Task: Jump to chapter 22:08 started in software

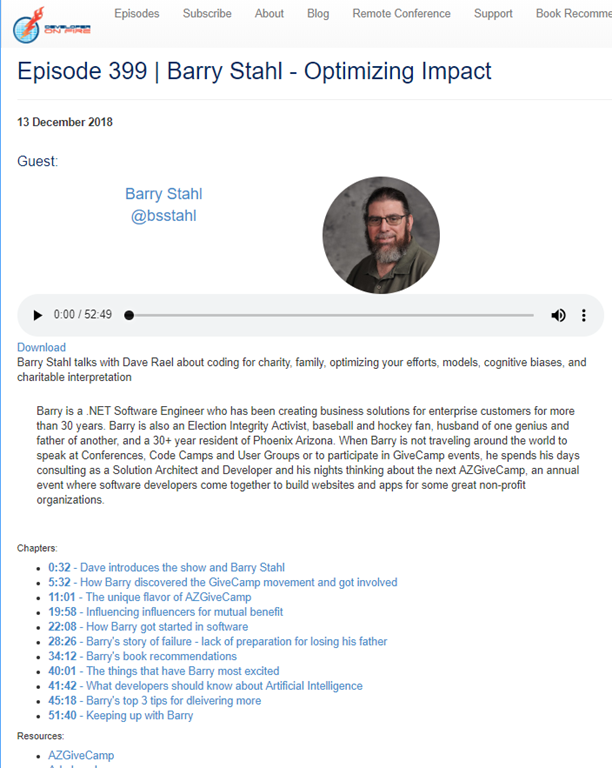Action: point(148,626)
